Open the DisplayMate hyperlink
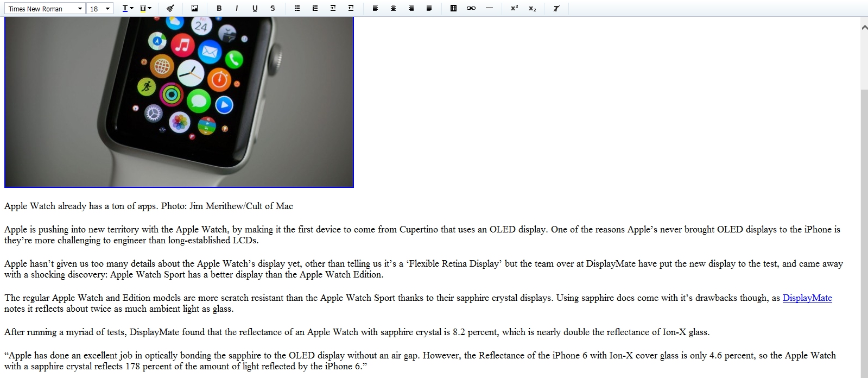 click(x=807, y=298)
